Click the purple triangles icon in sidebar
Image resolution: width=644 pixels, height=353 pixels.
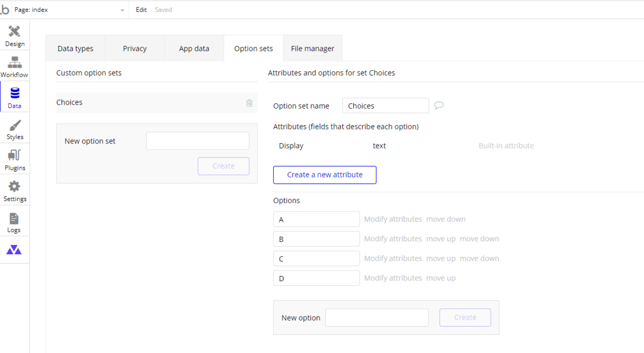point(14,250)
